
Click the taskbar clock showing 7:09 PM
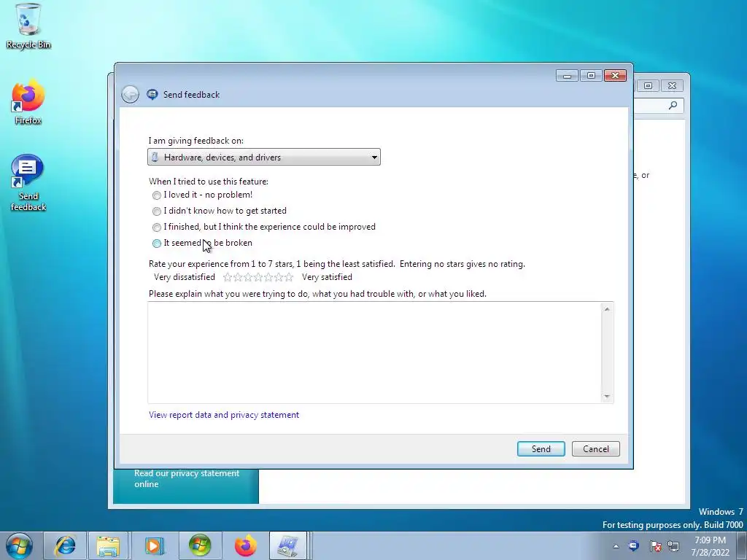711,546
